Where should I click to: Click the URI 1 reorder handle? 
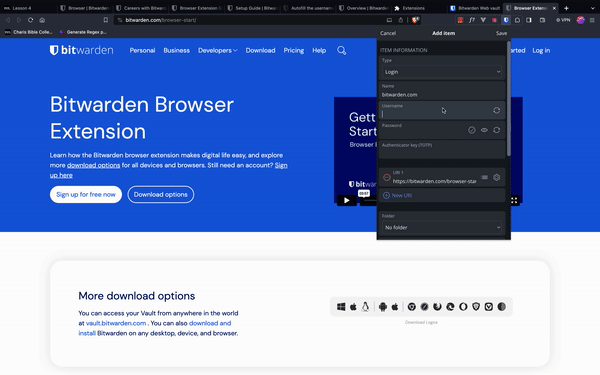484,177
